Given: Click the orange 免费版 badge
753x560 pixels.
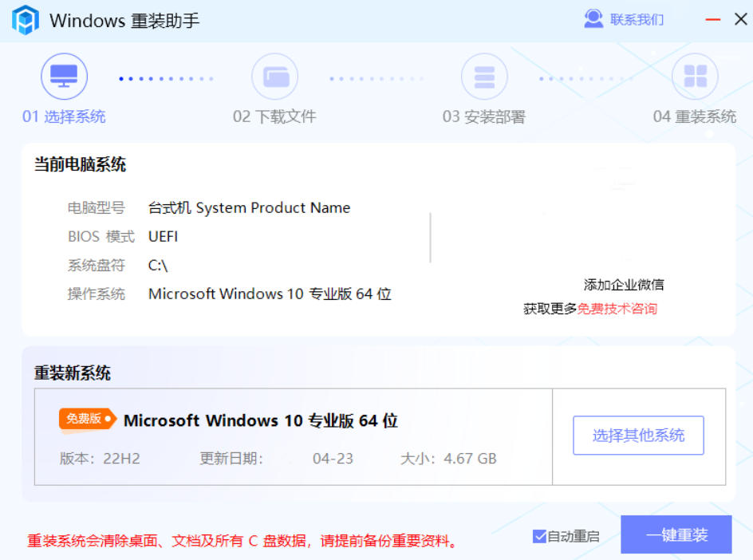Looking at the screenshot, I should [88, 419].
